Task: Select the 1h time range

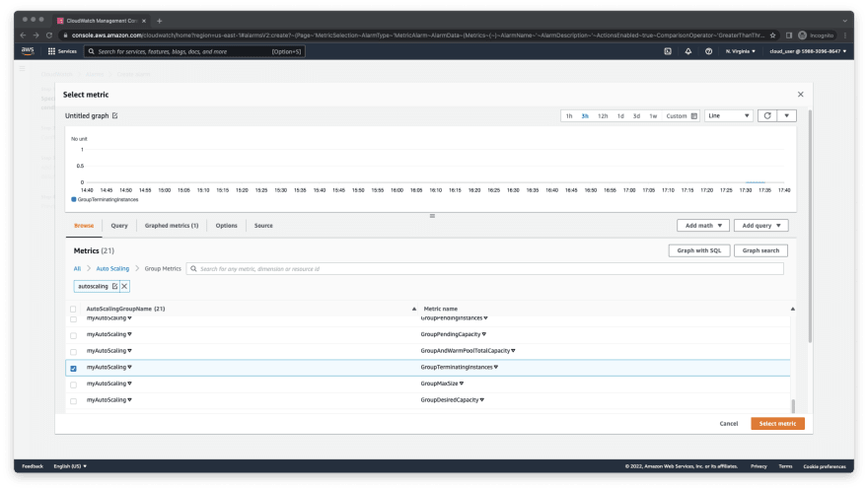Action: tap(569, 116)
